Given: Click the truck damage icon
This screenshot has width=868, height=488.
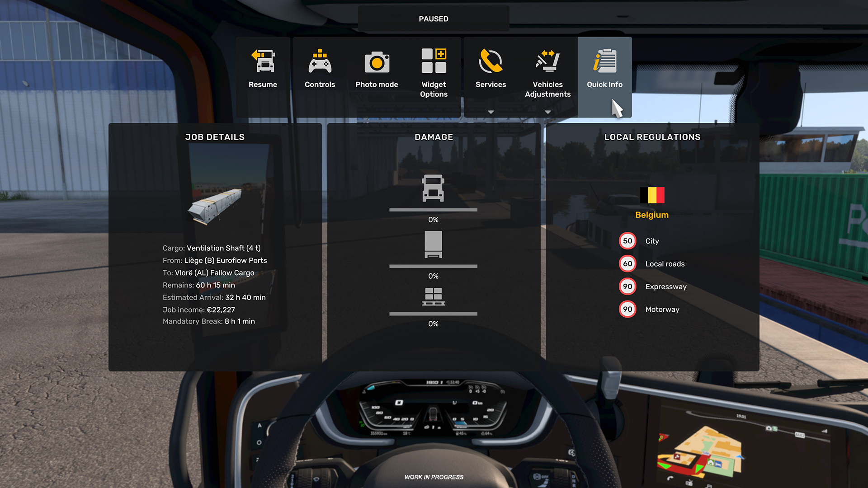Looking at the screenshot, I should 433,188.
